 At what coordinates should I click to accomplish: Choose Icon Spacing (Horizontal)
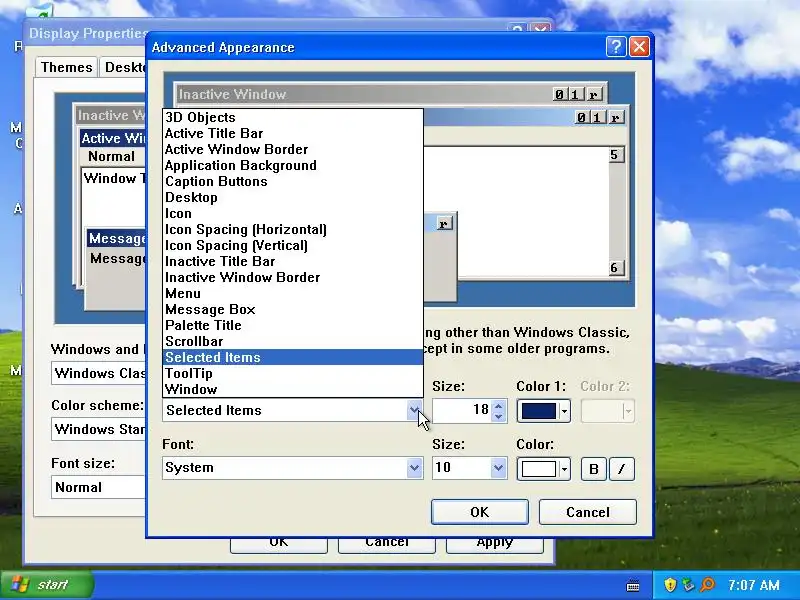point(293,230)
